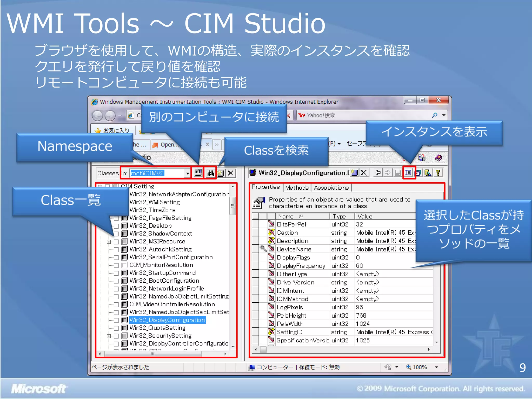Screen dimensions: 532x399
Task: Click the yellow question mark help icon
Action: 438,173
